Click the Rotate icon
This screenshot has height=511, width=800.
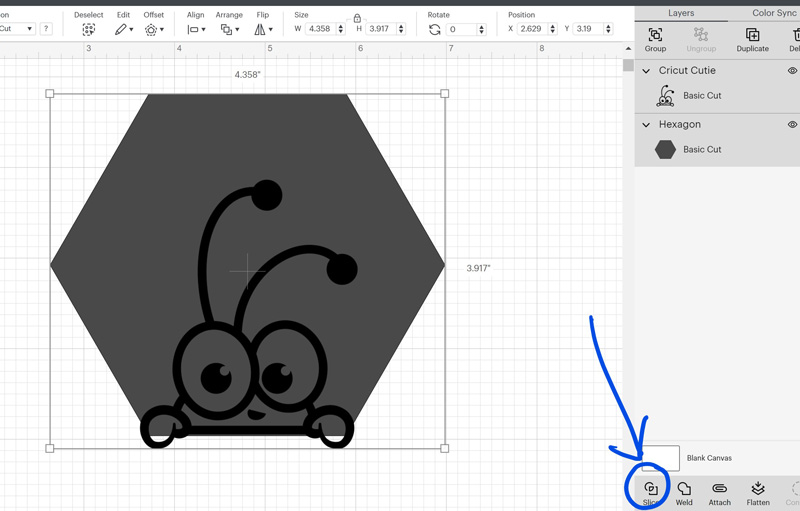point(435,30)
